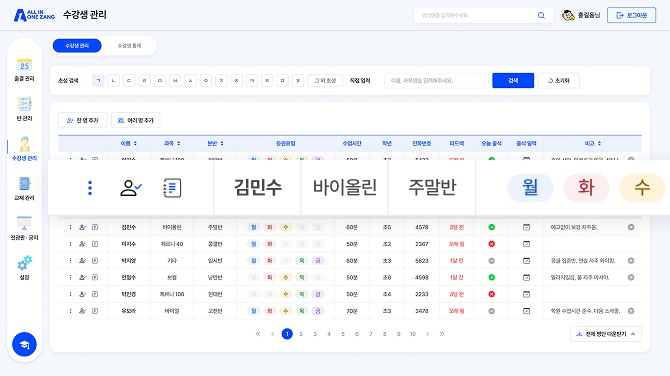The height and width of the screenshot is (376, 670).
Task: Go to next page arrow
Action: 427,334
